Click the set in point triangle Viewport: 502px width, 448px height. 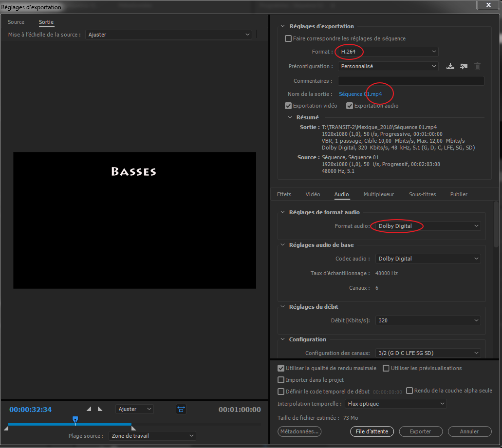click(89, 409)
